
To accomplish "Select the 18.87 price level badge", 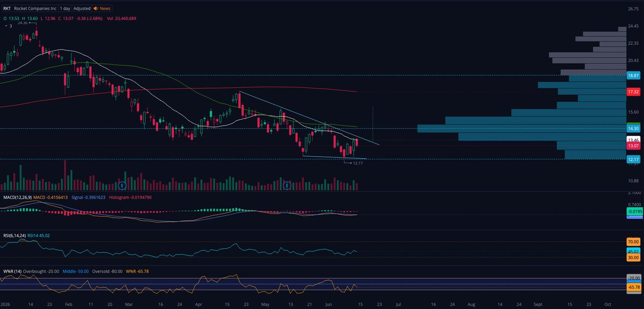I will tap(633, 76).
